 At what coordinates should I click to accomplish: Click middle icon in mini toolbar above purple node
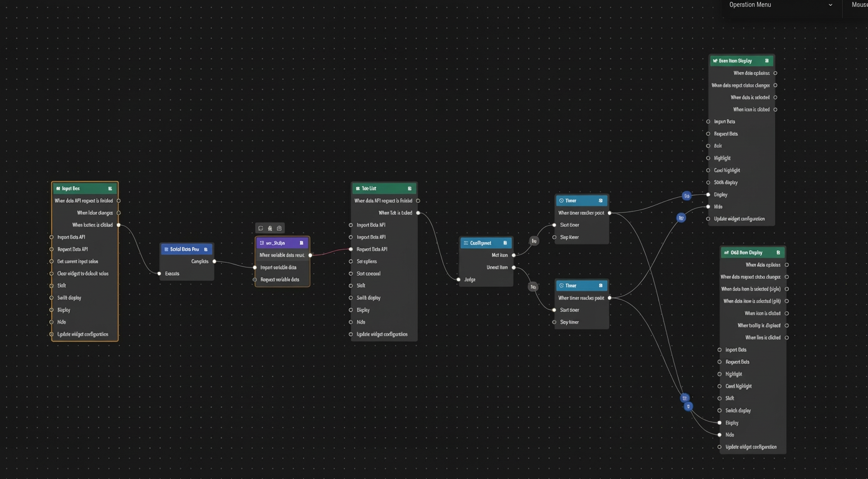270,228
